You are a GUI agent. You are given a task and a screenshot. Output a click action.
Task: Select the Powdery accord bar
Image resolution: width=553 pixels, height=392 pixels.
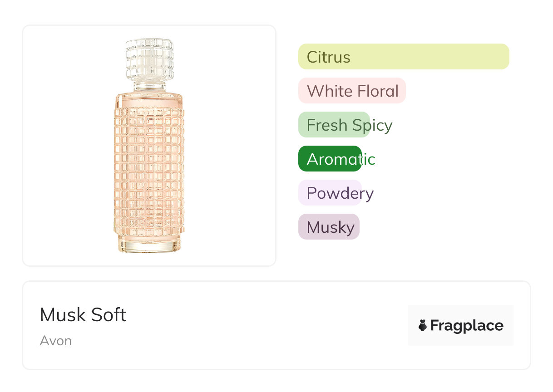point(330,193)
